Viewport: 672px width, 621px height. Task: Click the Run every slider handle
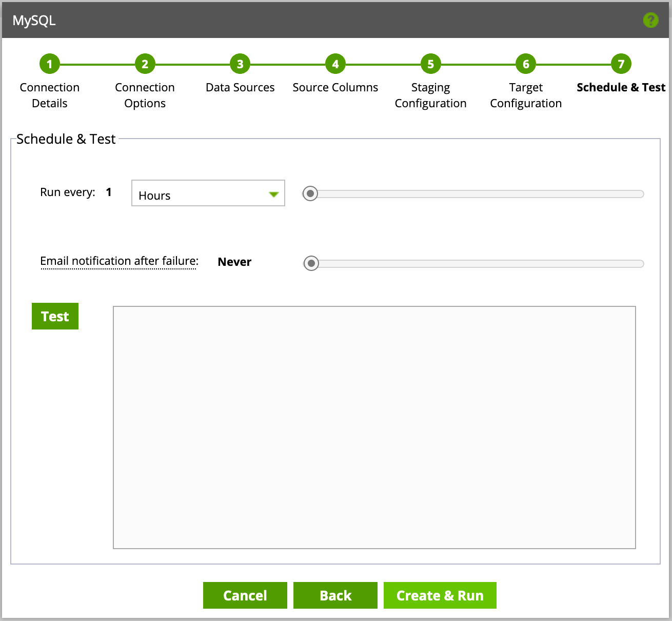coord(310,193)
